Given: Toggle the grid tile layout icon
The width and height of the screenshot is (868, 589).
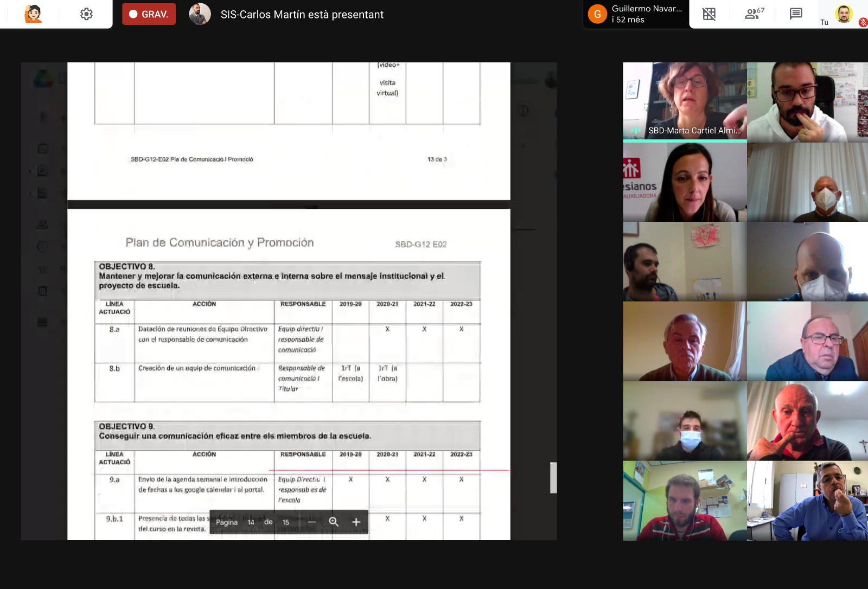Looking at the screenshot, I should click(x=709, y=14).
